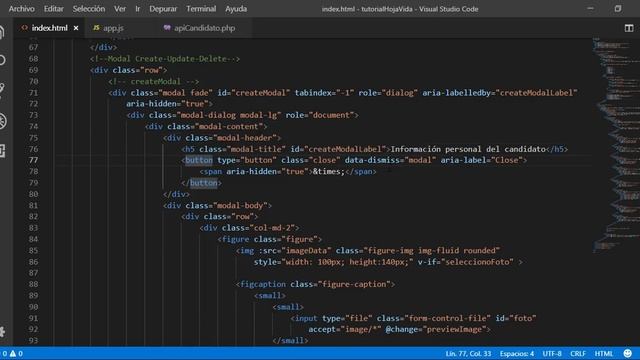Change indentation via Espacios: 4
This screenshot has width=640, height=360.
coord(517,353)
